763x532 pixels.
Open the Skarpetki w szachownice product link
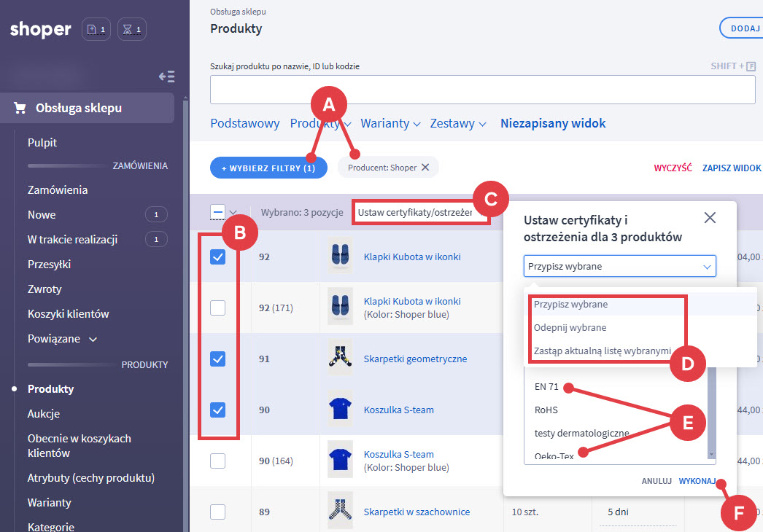417,512
